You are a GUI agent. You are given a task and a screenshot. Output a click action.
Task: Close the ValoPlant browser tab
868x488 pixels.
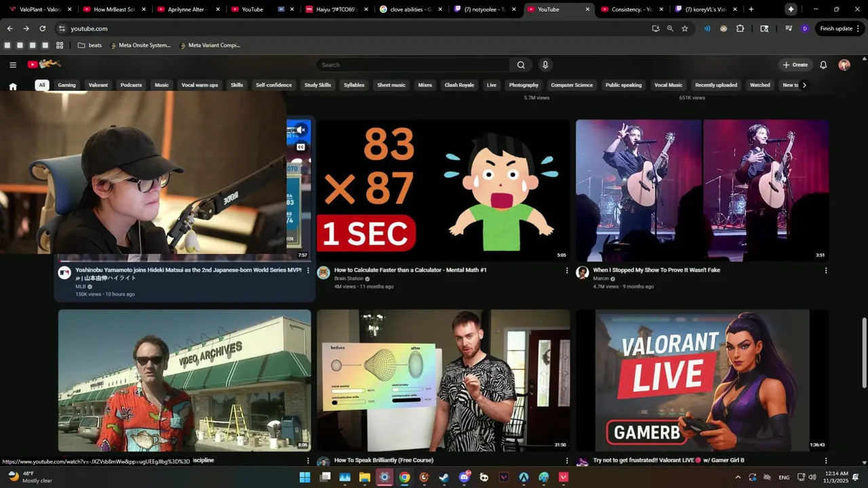69,9
